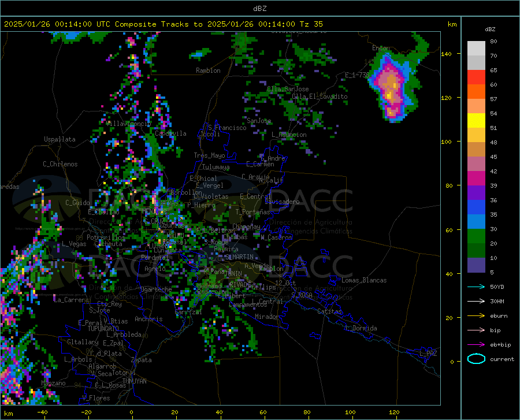
Task: Select the dark orange 57-60 dBZ band
Action: pyautogui.click(x=476, y=92)
